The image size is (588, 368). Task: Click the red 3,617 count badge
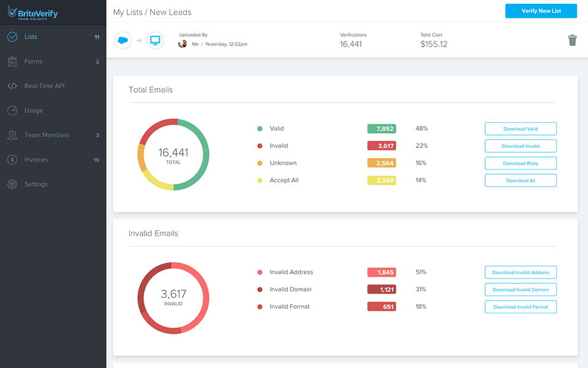[382, 146]
